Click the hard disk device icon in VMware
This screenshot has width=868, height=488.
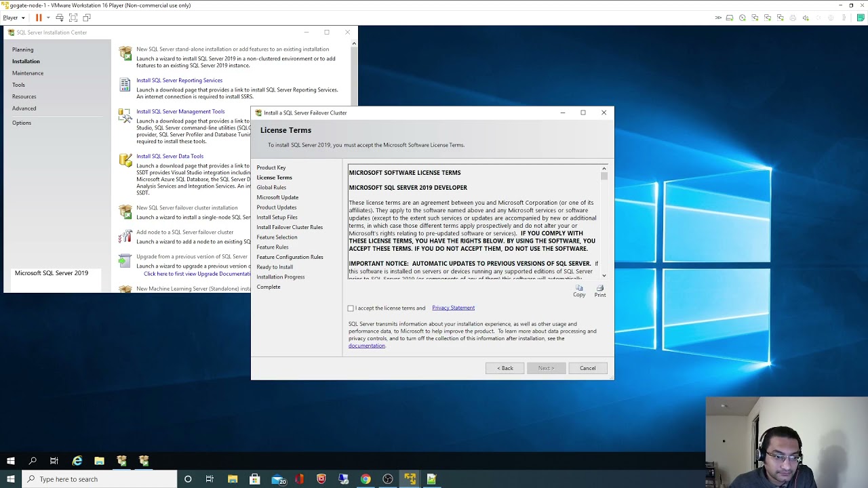pyautogui.click(x=730, y=18)
